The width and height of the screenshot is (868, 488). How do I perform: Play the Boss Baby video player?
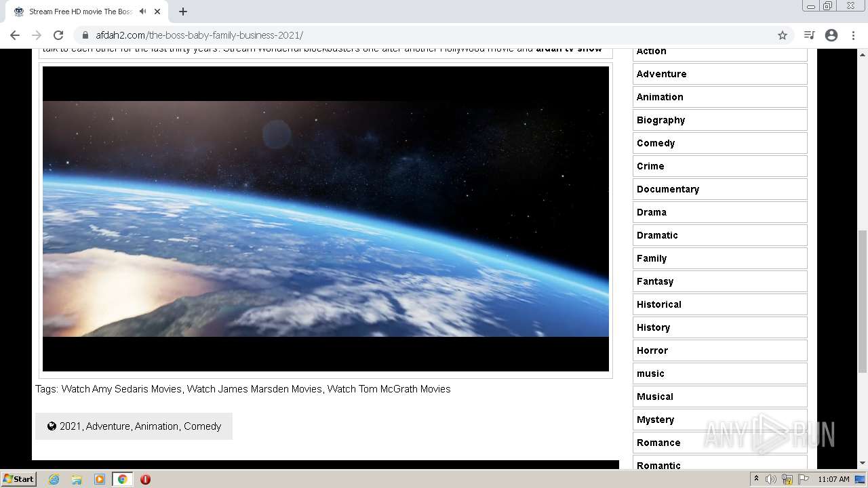tap(325, 218)
